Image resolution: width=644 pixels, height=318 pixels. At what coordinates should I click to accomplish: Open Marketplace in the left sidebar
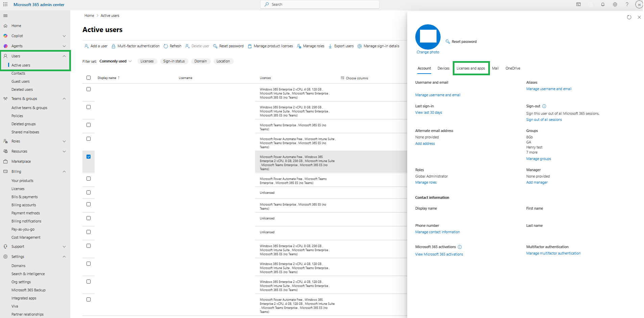21,161
